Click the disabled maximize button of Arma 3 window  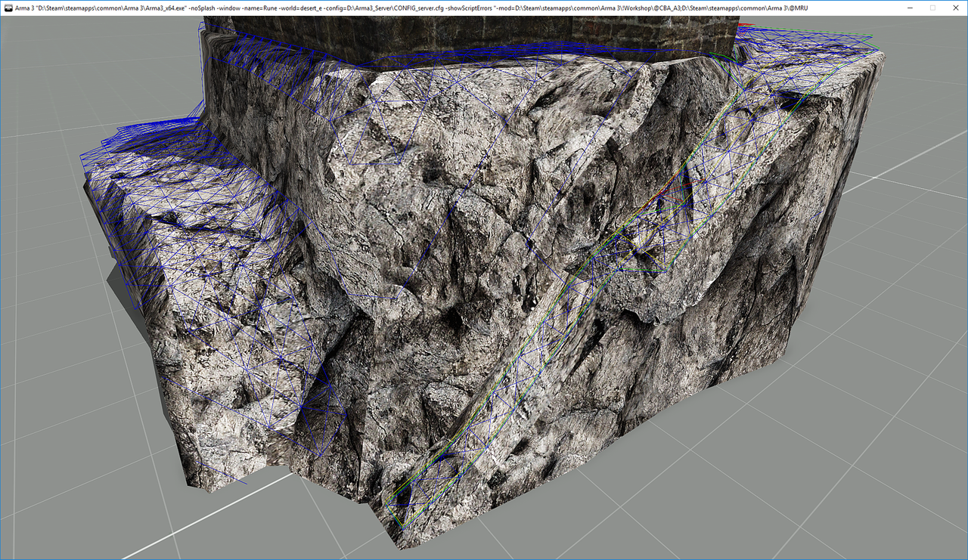pos(932,7)
